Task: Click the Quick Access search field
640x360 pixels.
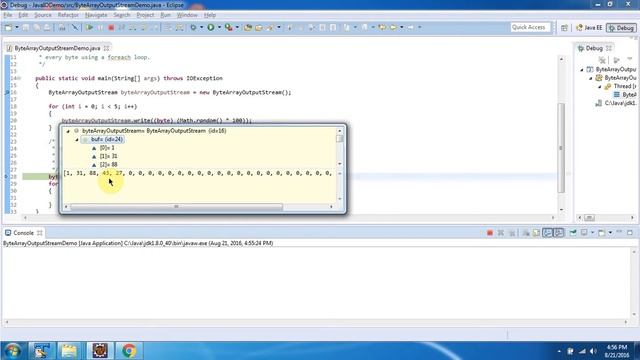Action: (530, 27)
